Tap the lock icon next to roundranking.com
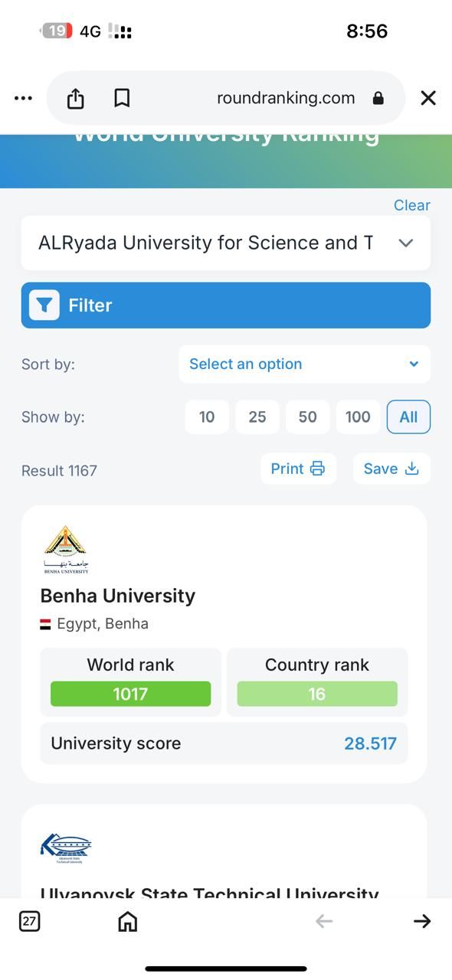The image size is (452, 980). 378,98
